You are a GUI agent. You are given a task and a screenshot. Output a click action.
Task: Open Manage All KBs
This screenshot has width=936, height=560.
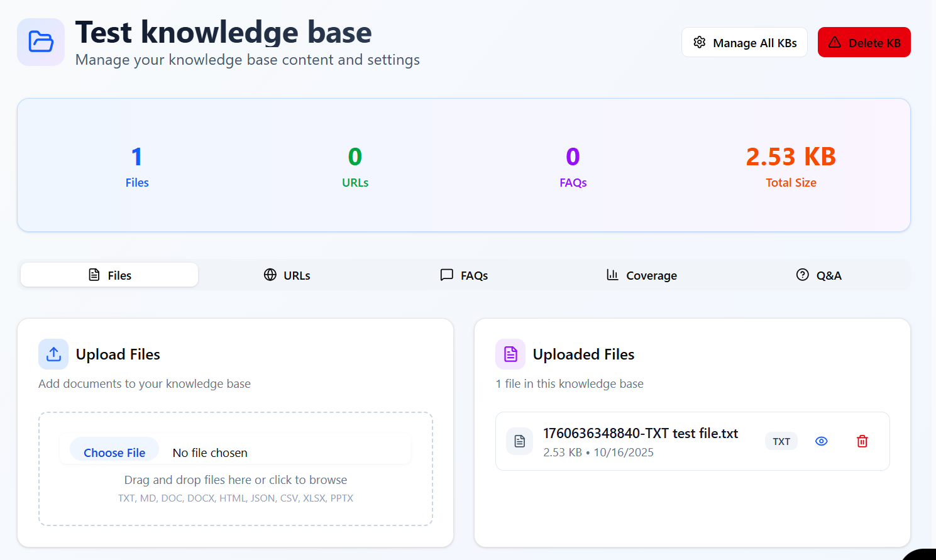click(x=744, y=42)
